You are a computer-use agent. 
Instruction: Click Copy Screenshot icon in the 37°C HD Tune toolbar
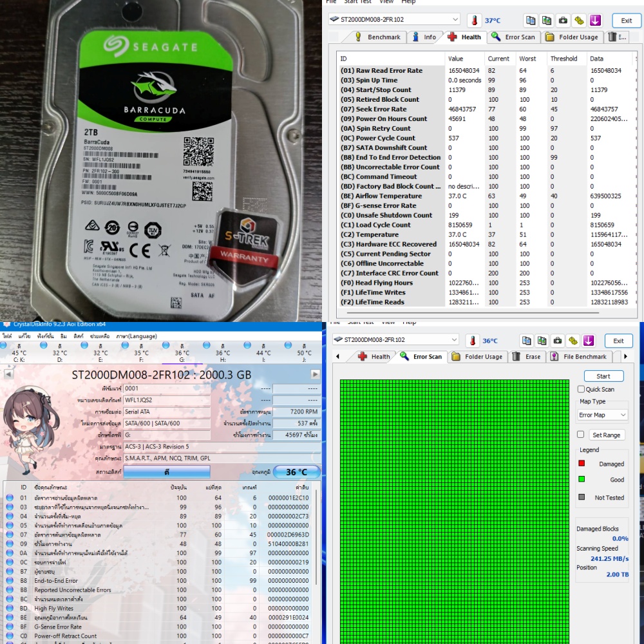coord(547,20)
